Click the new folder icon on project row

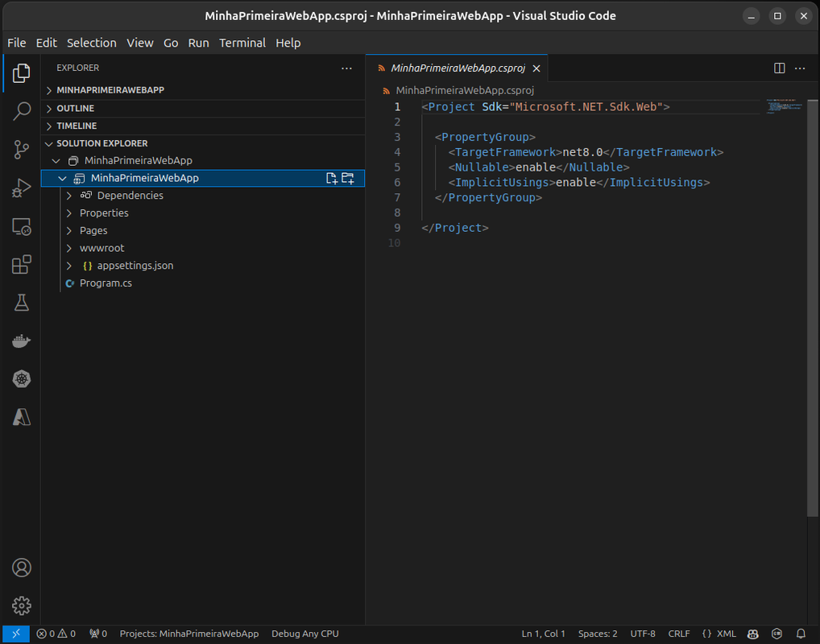pos(348,178)
